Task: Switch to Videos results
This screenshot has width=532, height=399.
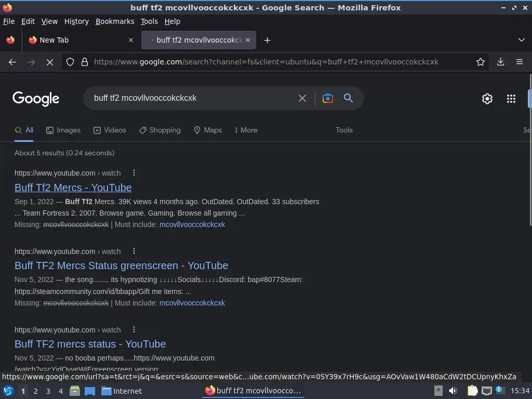Action: [110, 130]
